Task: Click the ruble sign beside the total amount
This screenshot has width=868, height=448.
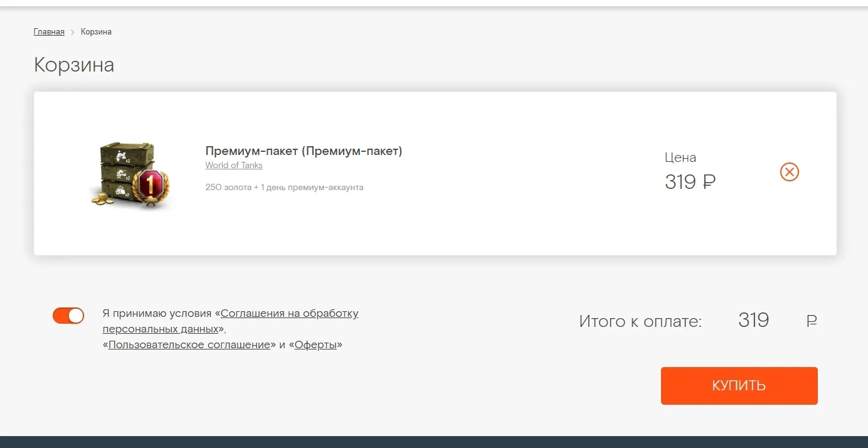Action: click(x=812, y=321)
